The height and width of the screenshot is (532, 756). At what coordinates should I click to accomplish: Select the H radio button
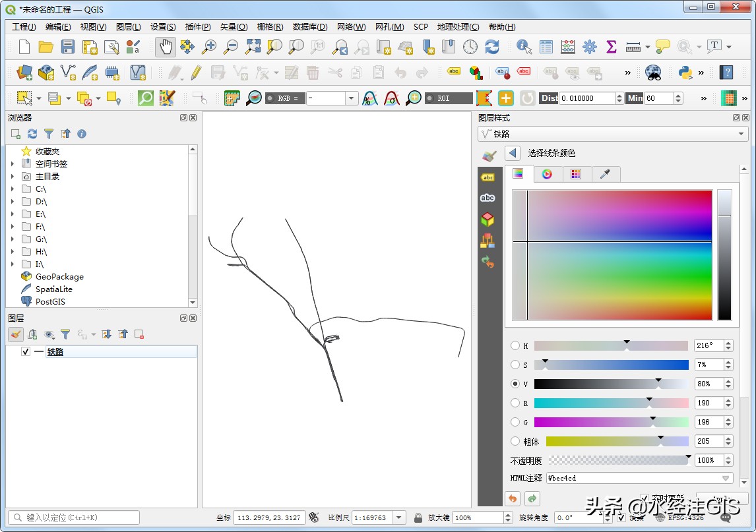[514, 345]
